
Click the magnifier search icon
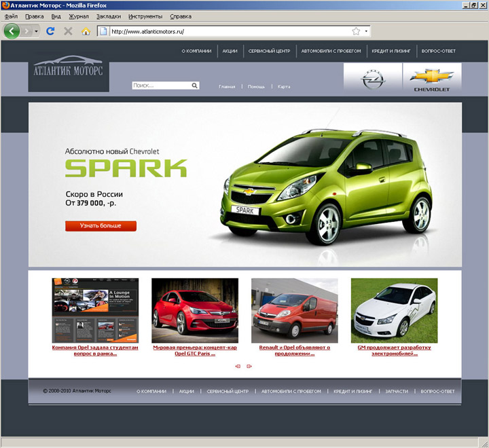[x=195, y=86]
